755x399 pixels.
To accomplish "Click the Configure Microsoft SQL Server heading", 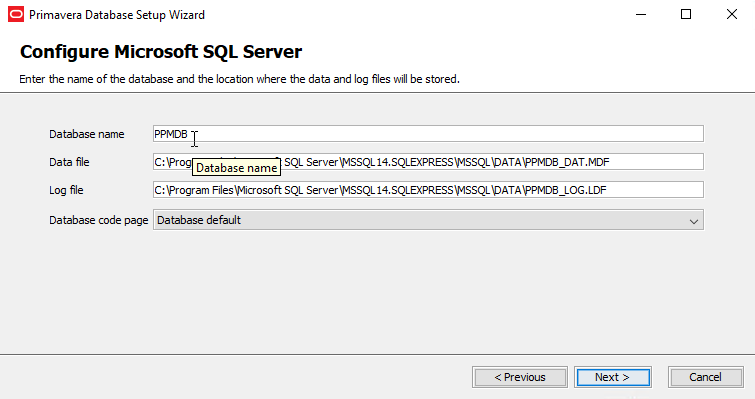I will 161,52.
